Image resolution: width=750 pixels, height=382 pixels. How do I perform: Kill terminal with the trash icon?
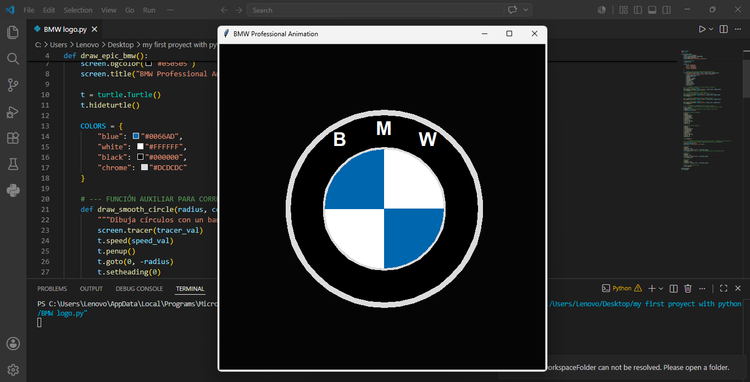688,288
